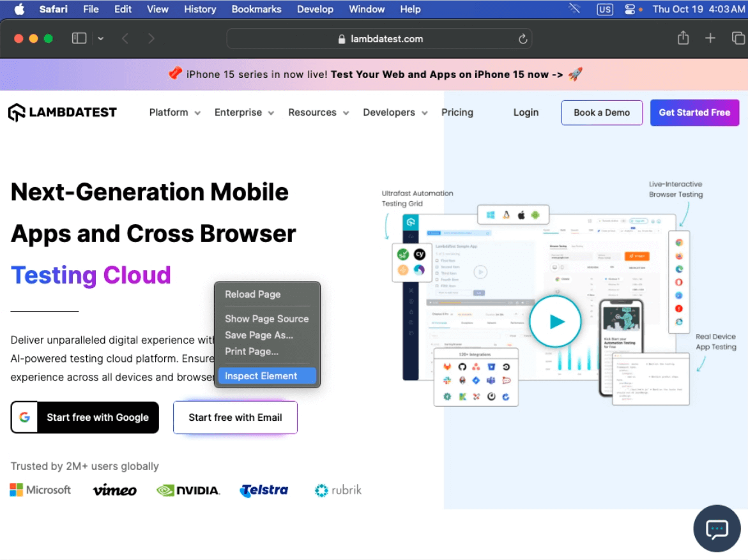Click the Opera browser icon in the side strip
Viewport: 748px width, 560px height.
[x=679, y=282]
